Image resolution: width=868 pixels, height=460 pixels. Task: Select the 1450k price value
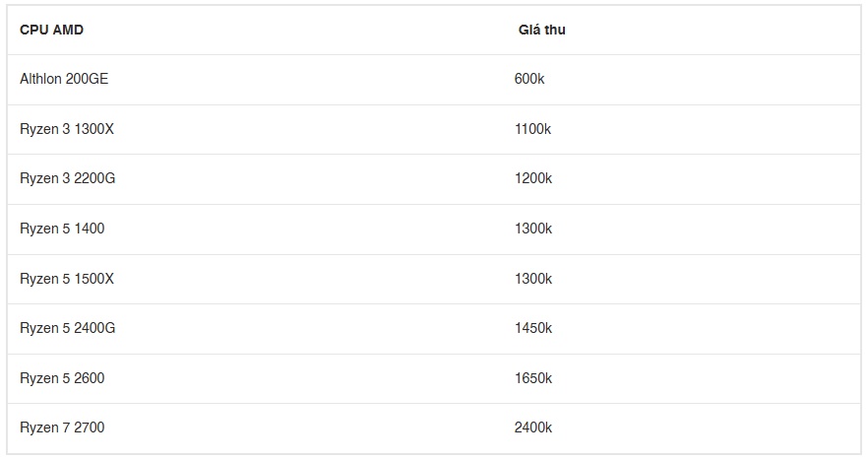pyautogui.click(x=533, y=328)
